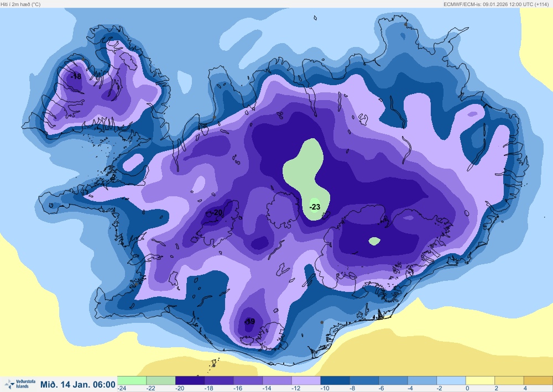
Task: Click the forecast time 'Mið. 14 Jan. 06:00'
Action: click(x=78, y=384)
